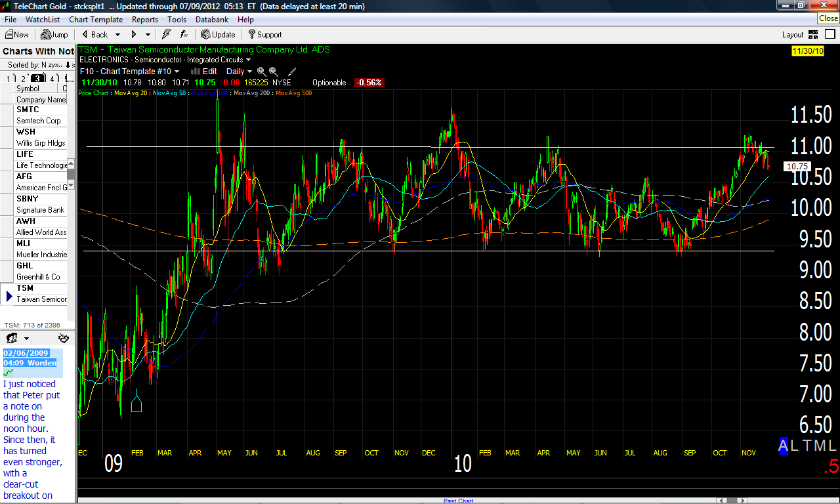Open the Sorted by dropdown

(39, 65)
